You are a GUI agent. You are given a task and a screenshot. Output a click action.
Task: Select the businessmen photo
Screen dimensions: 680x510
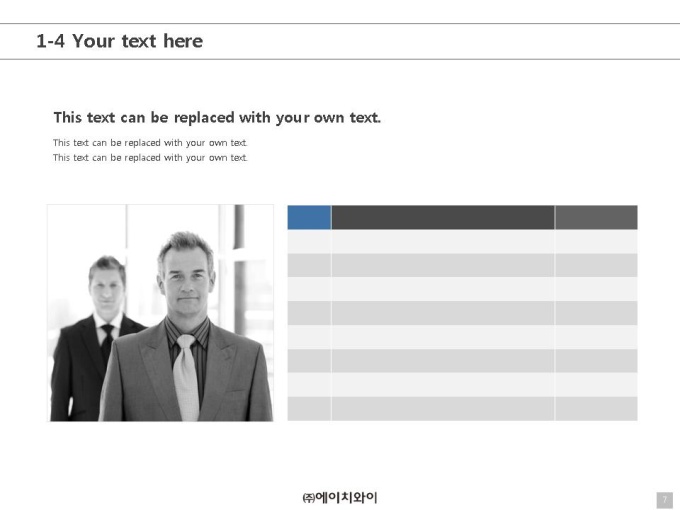point(160,313)
